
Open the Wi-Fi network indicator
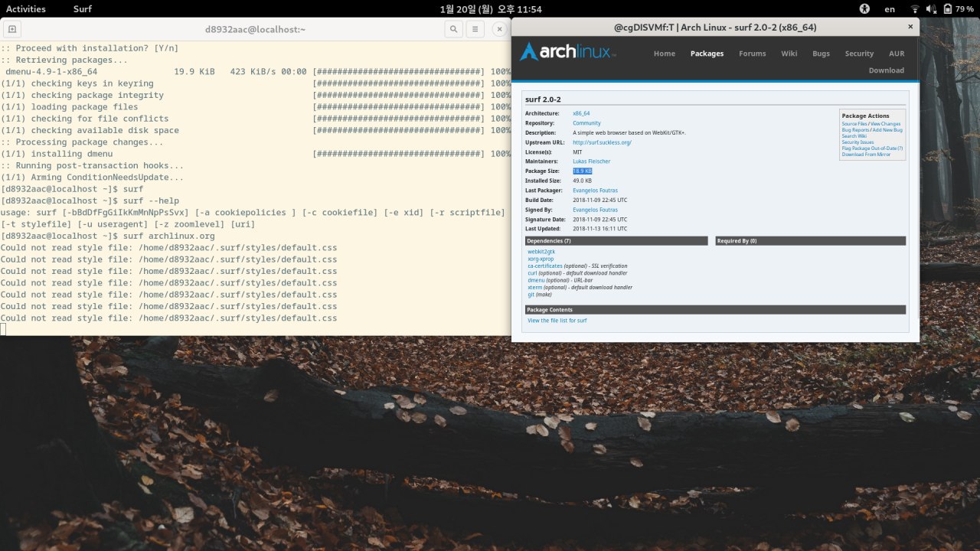(x=914, y=9)
